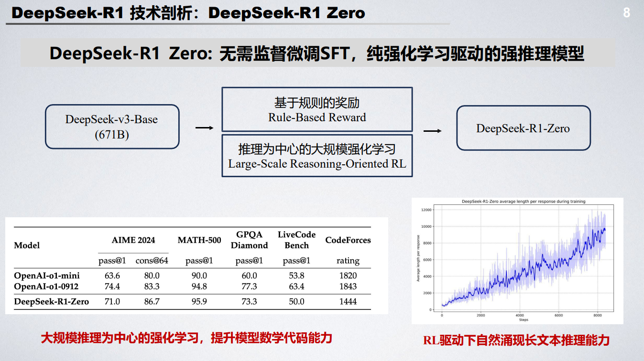This screenshot has width=644, height=361.
Task: Click the x-axis tick 4000
Action: point(520,315)
